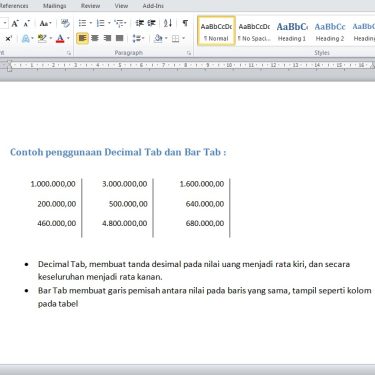Open the Add-Ins tab

(153, 6)
